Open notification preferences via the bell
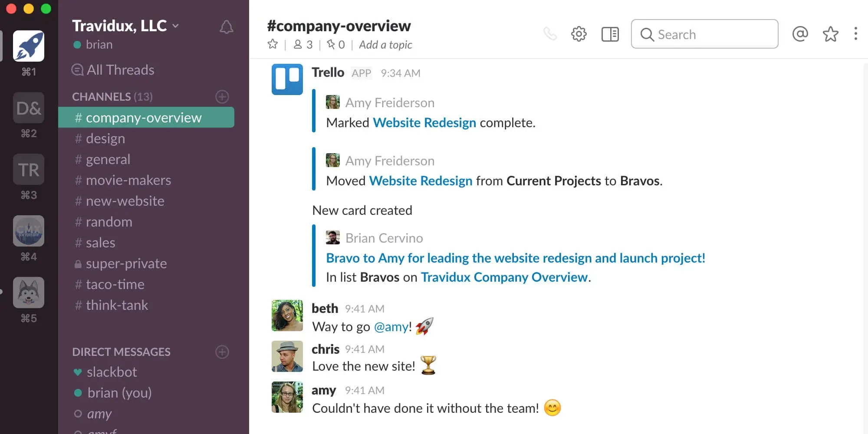868x434 pixels. tap(227, 27)
